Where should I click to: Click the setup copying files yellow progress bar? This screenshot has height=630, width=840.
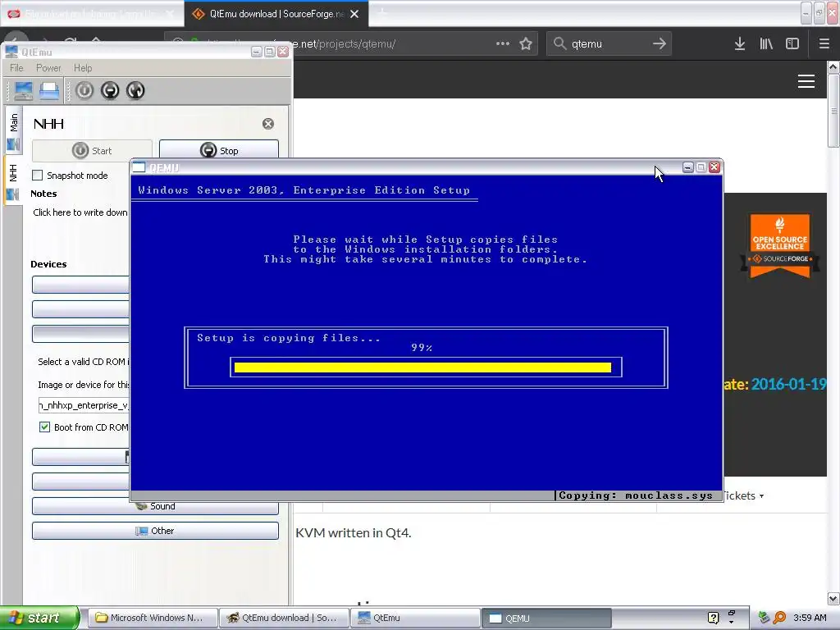coord(422,367)
